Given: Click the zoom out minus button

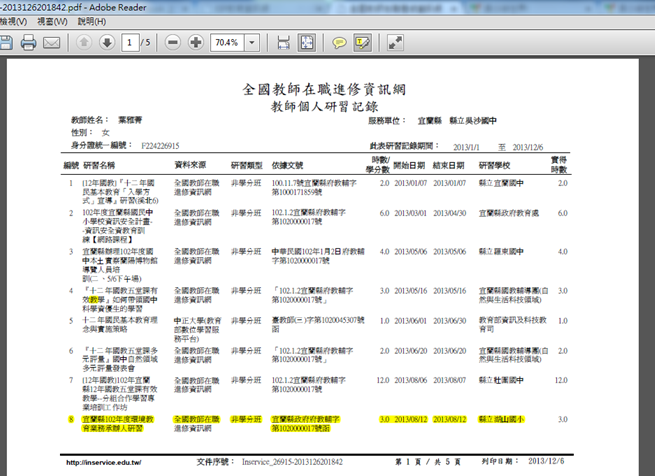Looking at the screenshot, I should pyautogui.click(x=172, y=43).
